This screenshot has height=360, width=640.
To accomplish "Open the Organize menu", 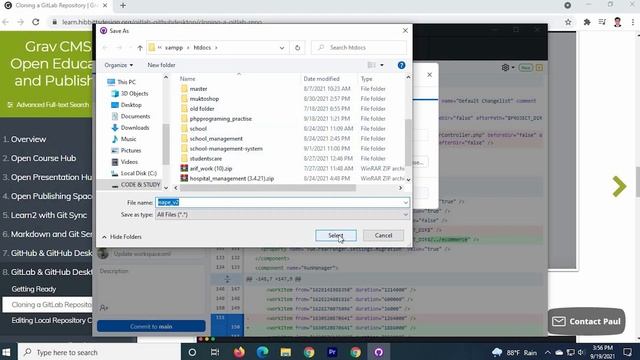I will [118, 65].
